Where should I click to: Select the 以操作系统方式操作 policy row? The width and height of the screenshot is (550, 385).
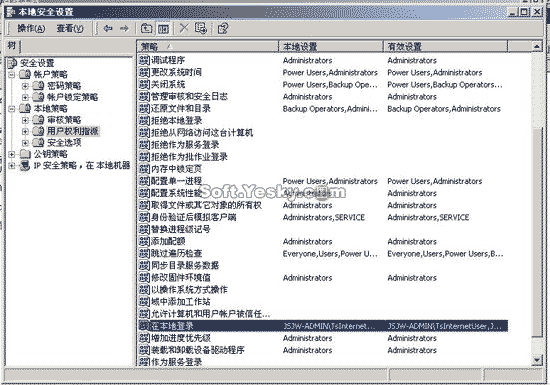pos(323,290)
